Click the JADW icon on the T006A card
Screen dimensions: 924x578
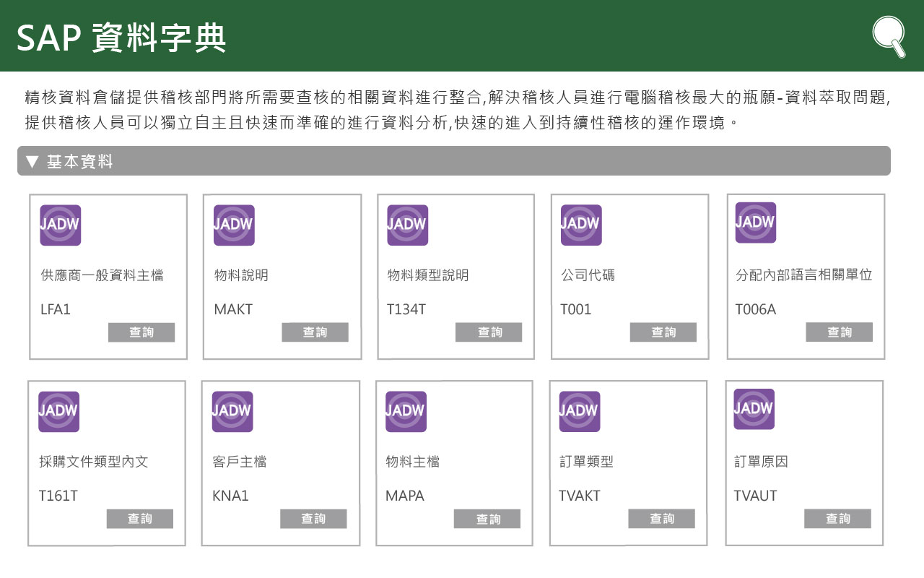pos(754,223)
